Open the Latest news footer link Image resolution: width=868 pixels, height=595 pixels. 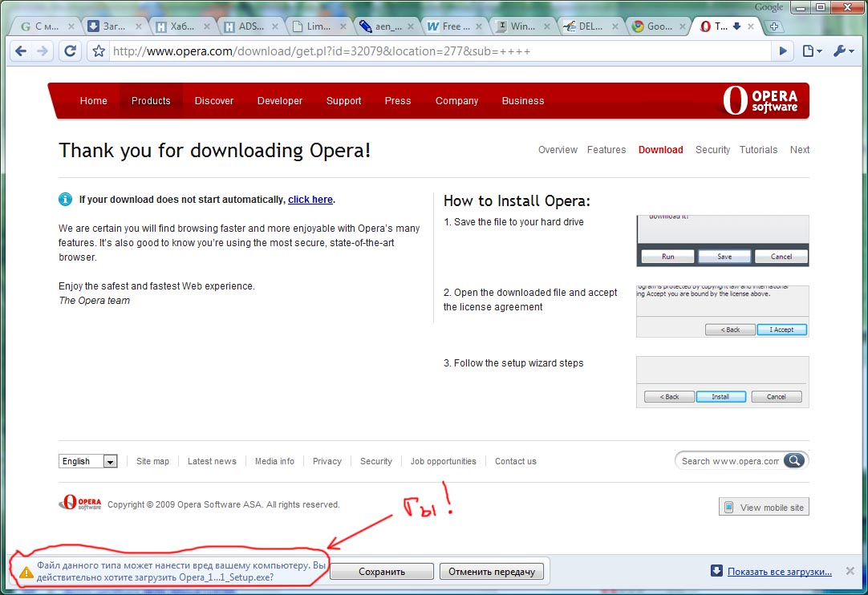(x=212, y=461)
